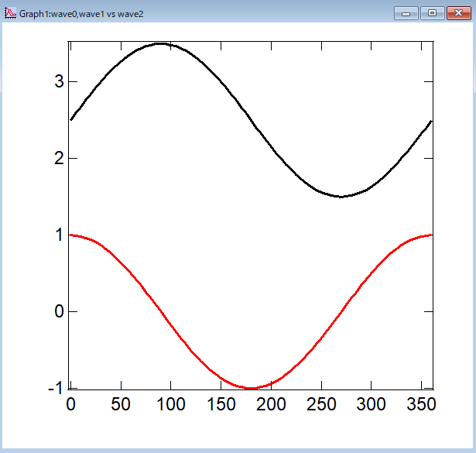Click the bottom axis tick label 200
Screen dimensions: 476x453
pyautogui.click(x=270, y=404)
